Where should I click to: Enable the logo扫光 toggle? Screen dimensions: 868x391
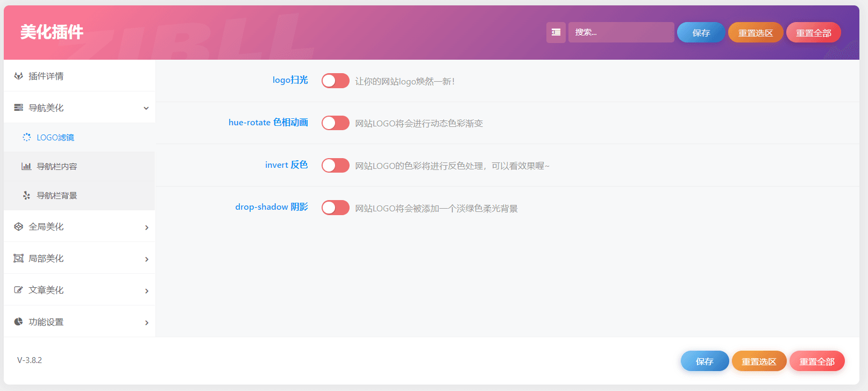pos(335,81)
